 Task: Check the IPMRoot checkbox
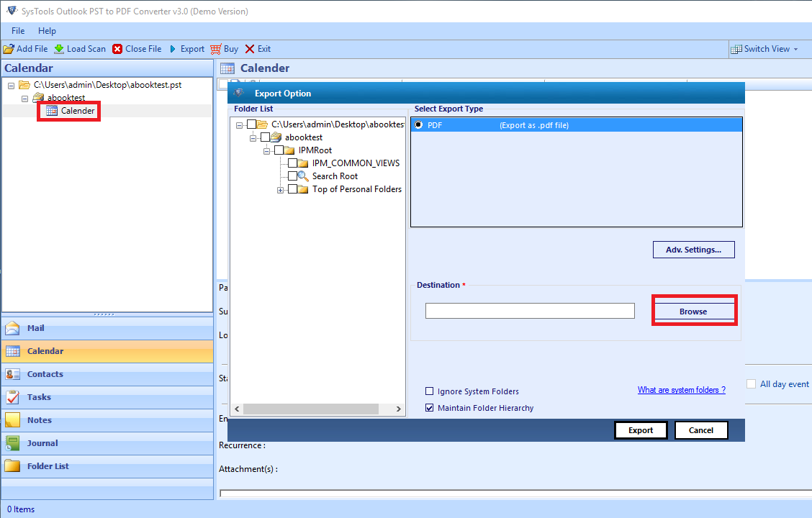pyautogui.click(x=278, y=150)
